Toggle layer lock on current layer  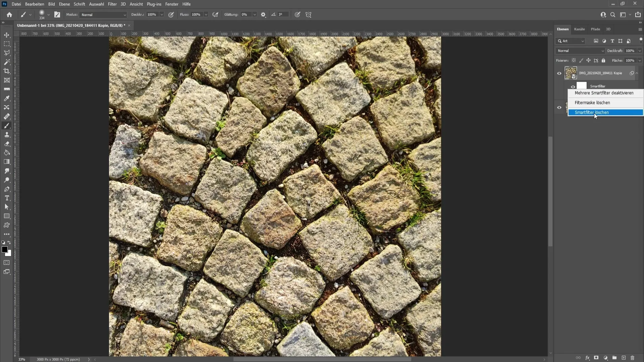604,60
